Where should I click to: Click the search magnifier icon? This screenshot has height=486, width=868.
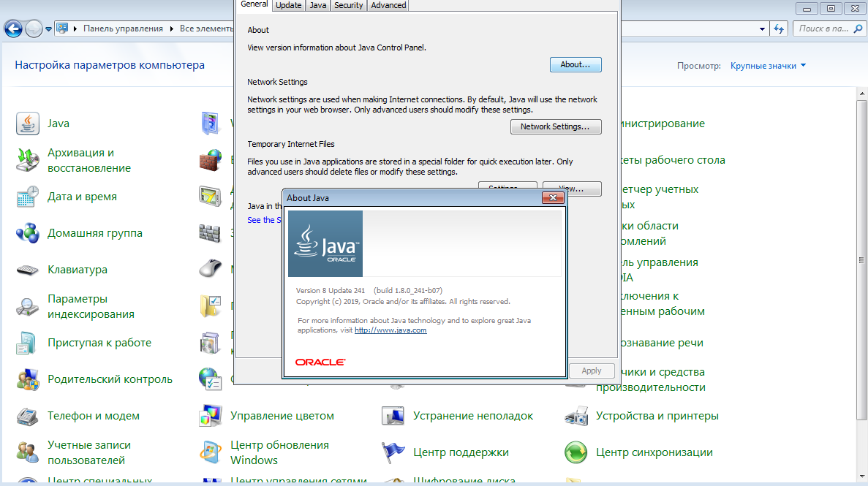pyautogui.click(x=858, y=29)
